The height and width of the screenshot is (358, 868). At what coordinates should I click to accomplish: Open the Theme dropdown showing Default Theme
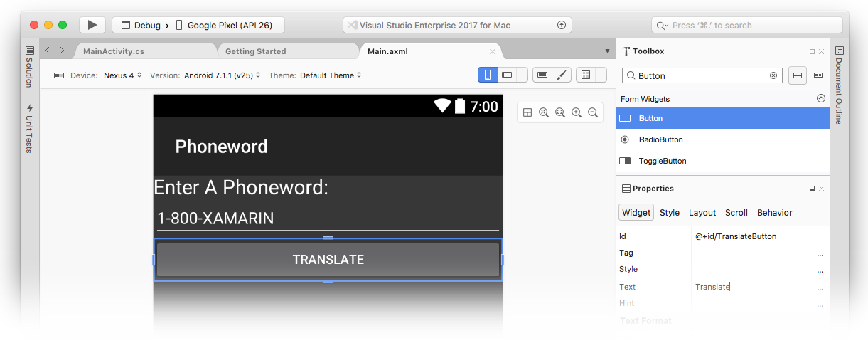pos(331,75)
